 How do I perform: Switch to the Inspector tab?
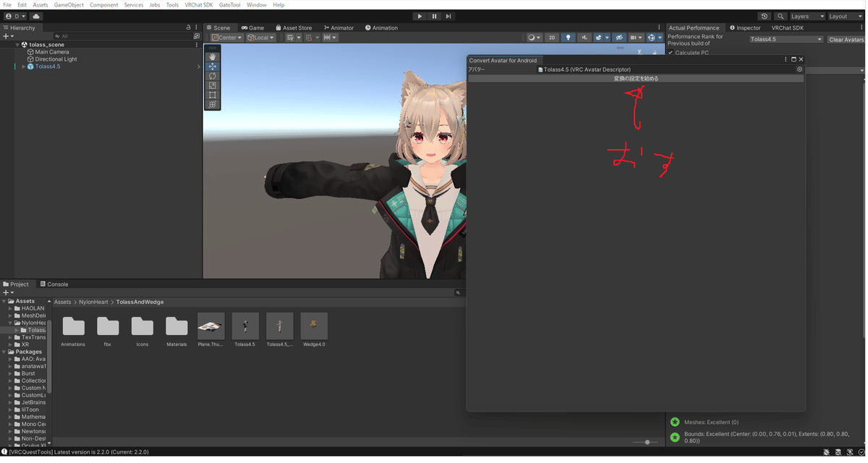pyautogui.click(x=745, y=27)
